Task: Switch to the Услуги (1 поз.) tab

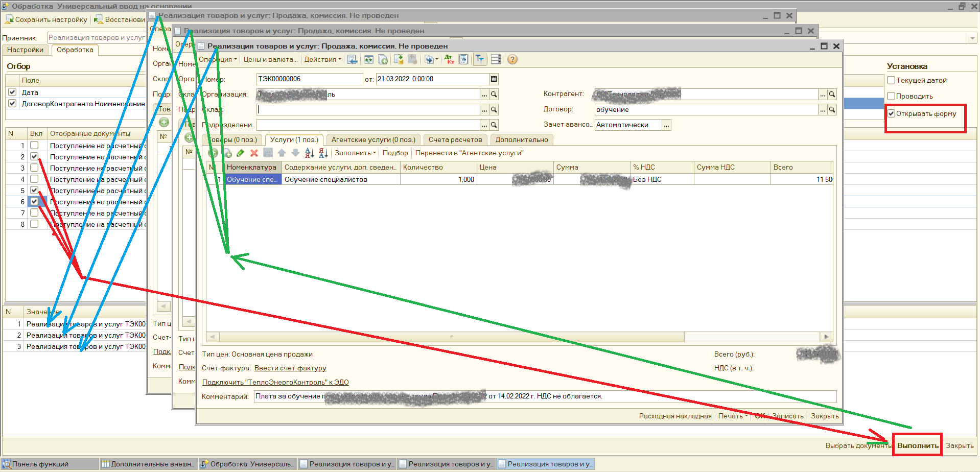Action: point(294,140)
